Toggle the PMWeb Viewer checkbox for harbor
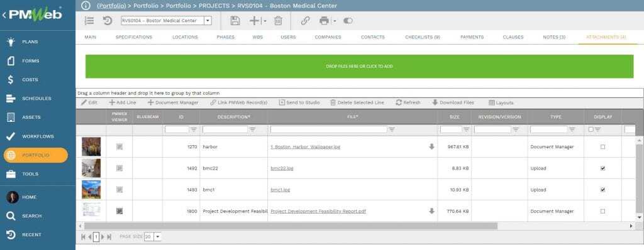Screen dimensions: 644x250 coord(119,146)
